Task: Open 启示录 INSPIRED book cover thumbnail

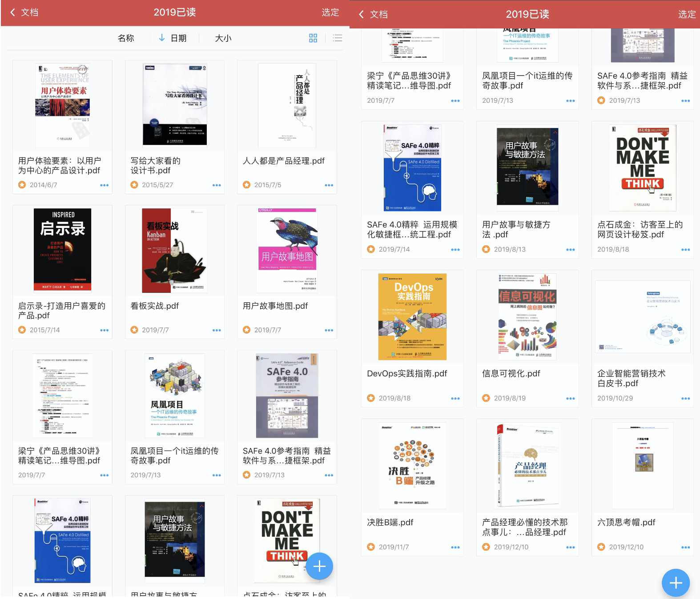Action: click(63, 250)
